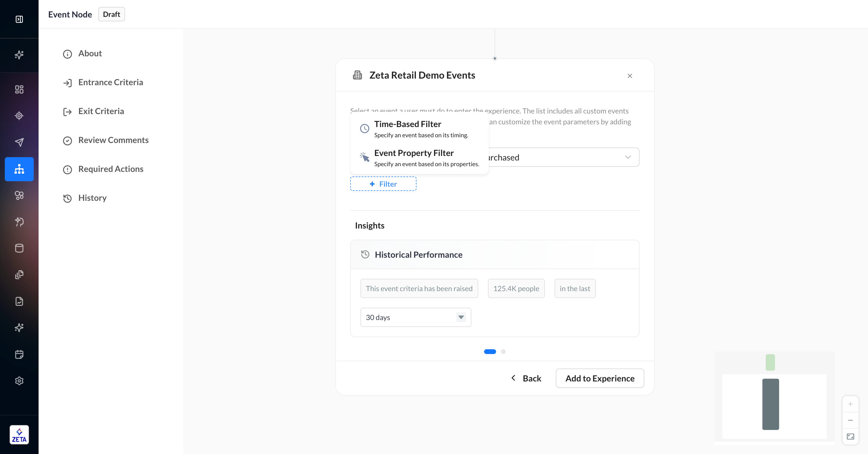
Task: Click 'Specify an event based on its properties.' text
Action: coord(426,164)
